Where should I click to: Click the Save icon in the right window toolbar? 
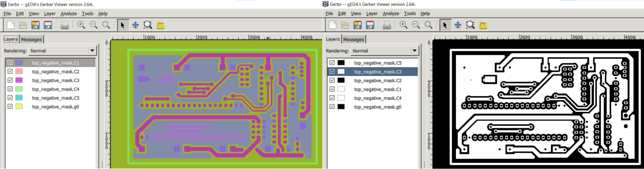370,25
